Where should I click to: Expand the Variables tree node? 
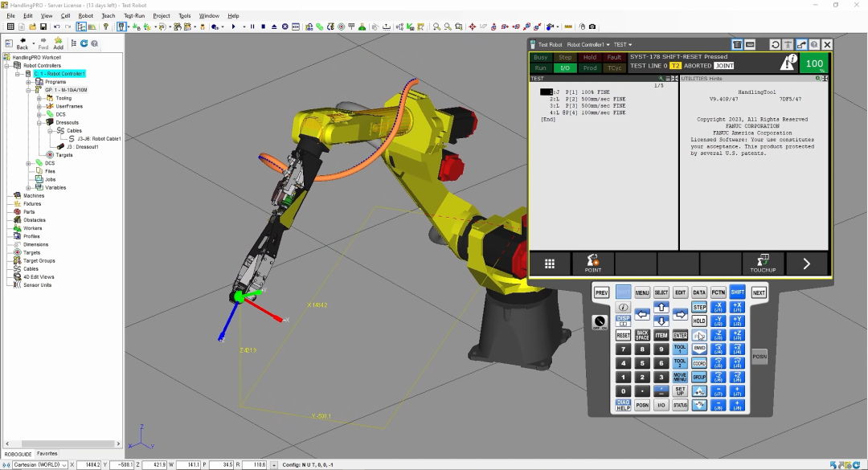pyautogui.click(x=29, y=188)
